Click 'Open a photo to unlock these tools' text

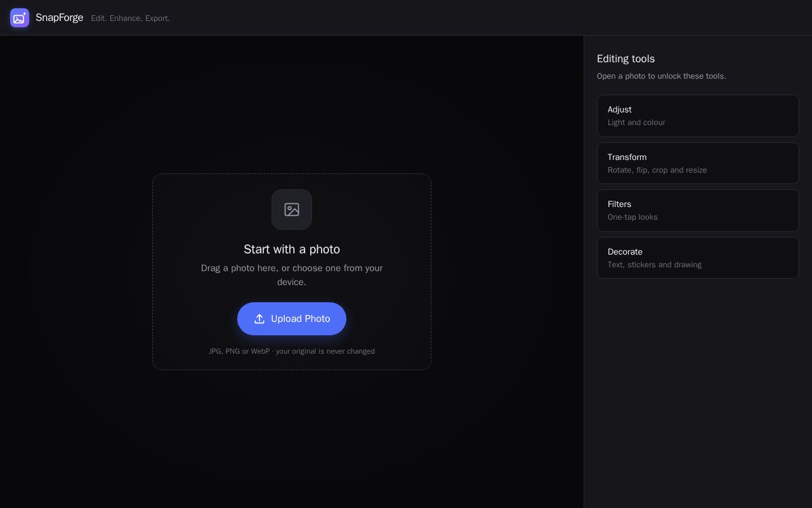(662, 76)
